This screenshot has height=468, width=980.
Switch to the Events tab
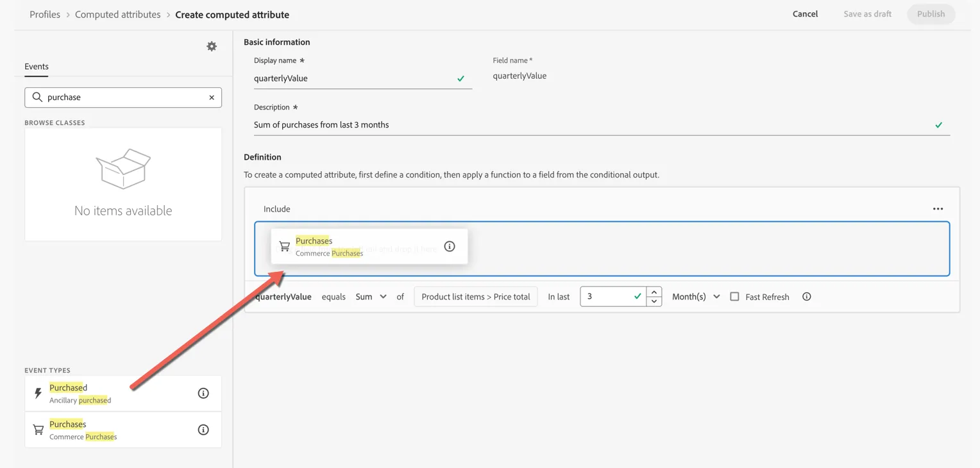click(x=37, y=67)
